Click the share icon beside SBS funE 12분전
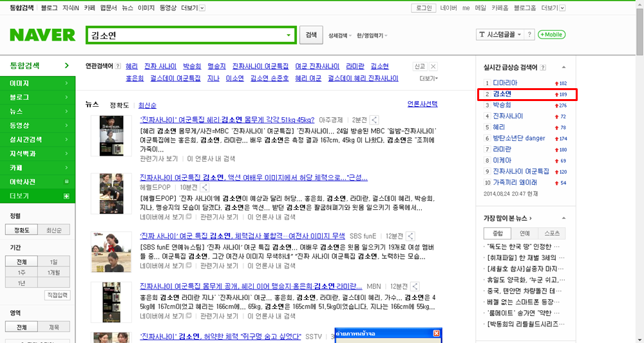644x343 pixels. [x=410, y=236]
